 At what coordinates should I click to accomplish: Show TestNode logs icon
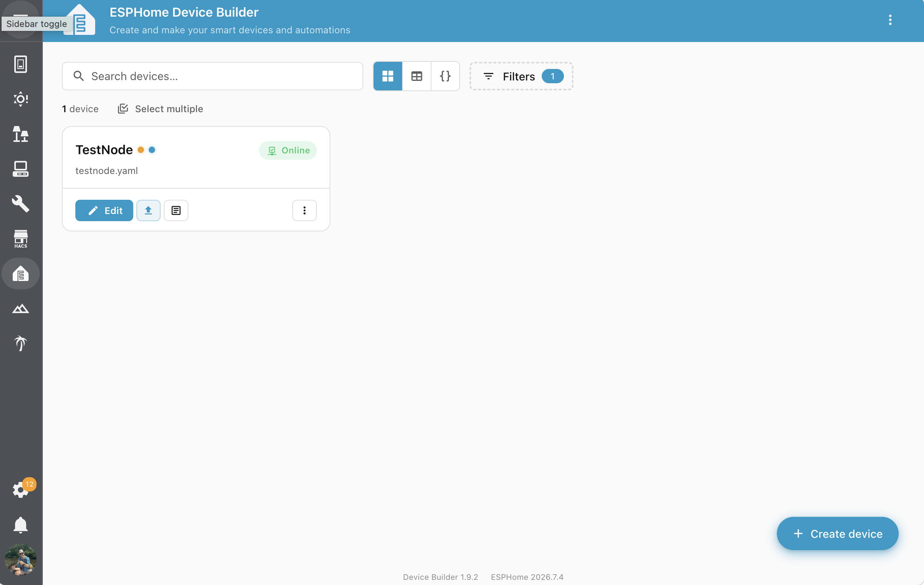176,210
